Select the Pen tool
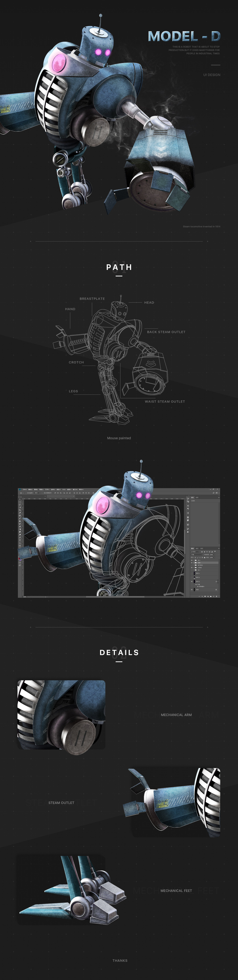 tap(20, 538)
